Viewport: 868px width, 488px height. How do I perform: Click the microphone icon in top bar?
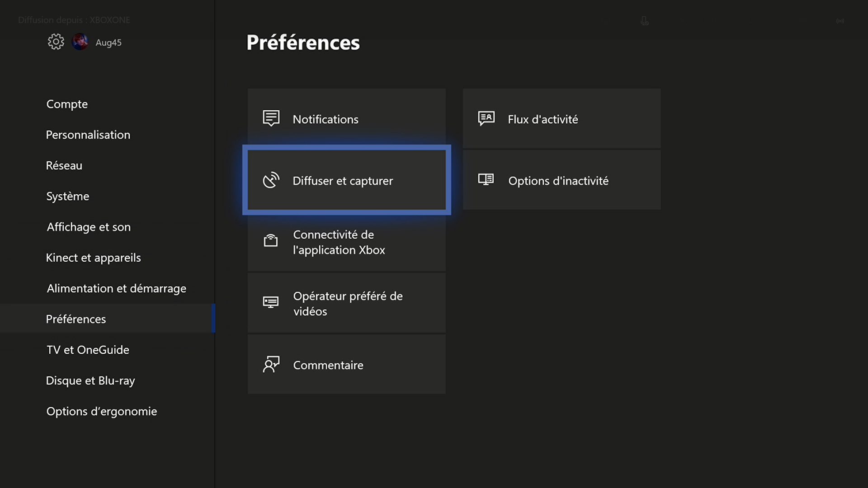[645, 21]
